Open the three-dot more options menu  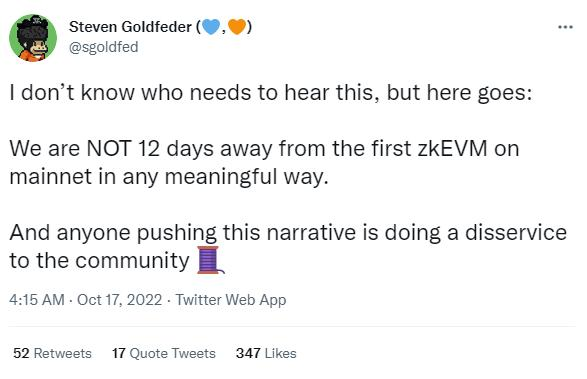(x=565, y=27)
